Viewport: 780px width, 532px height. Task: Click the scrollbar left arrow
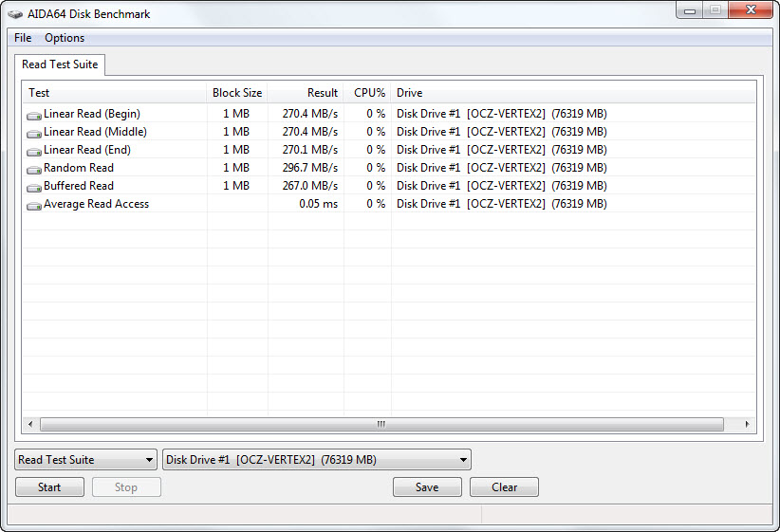(x=30, y=424)
